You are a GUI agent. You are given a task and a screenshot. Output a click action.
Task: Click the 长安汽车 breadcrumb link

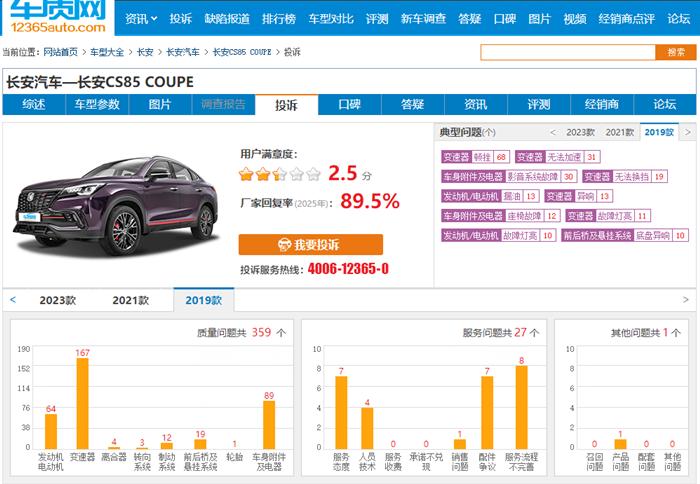click(x=183, y=52)
